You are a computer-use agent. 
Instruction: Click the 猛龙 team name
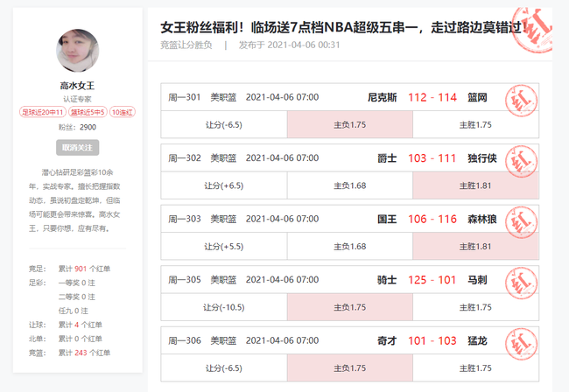click(x=477, y=341)
